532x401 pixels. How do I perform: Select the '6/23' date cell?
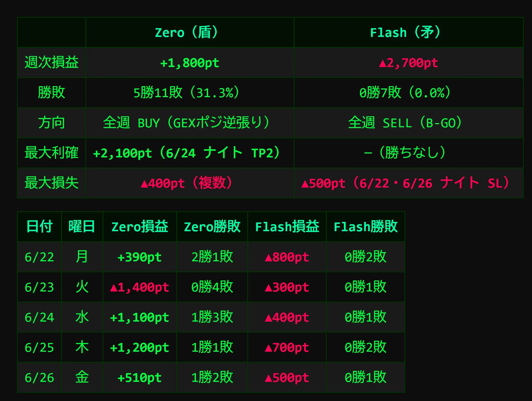point(39,287)
